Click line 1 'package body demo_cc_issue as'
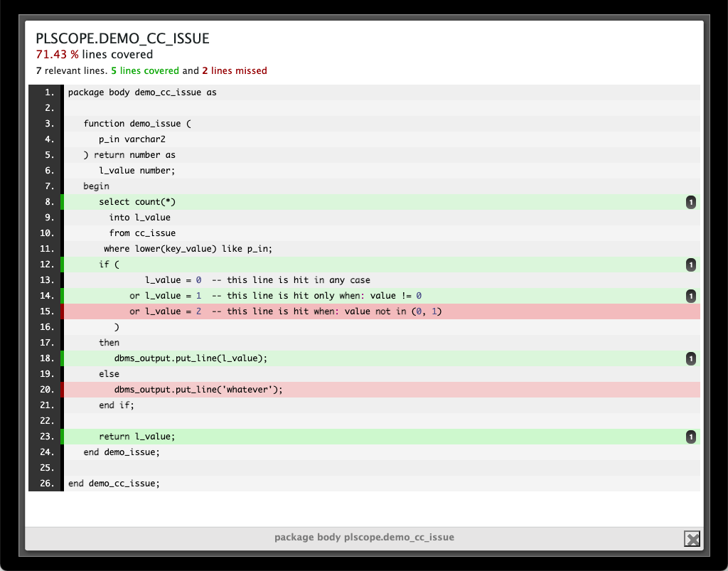The image size is (728, 571). pos(142,92)
